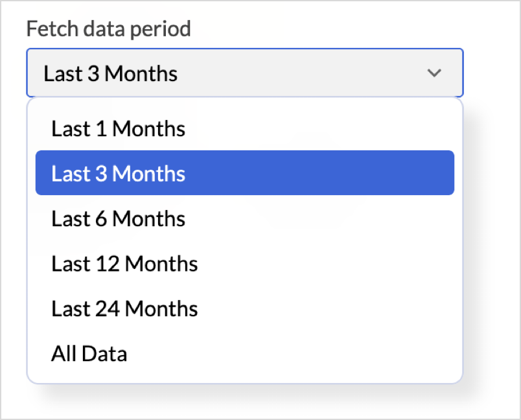Screen dimensions: 521x420
Task: Pick the shortest period in the list
Action: click(119, 129)
